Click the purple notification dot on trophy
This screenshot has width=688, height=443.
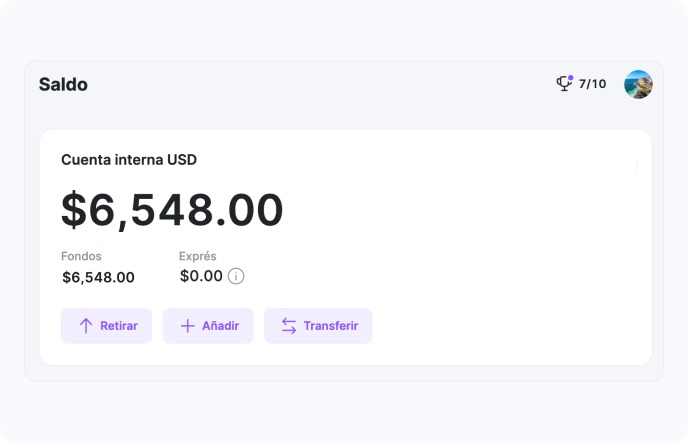pyautogui.click(x=570, y=78)
